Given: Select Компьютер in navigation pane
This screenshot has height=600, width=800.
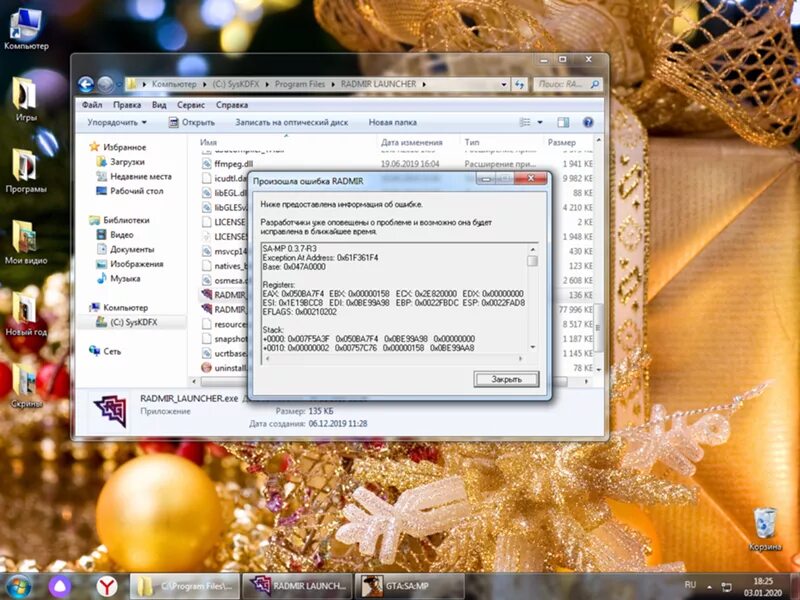Looking at the screenshot, I should point(119,308).
